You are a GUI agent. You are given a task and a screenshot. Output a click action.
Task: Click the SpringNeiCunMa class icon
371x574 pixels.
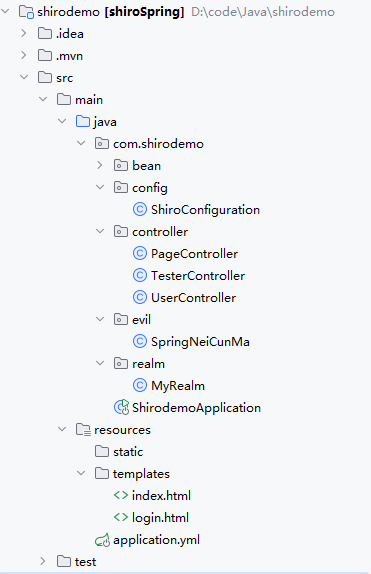[x=140, y=341]
